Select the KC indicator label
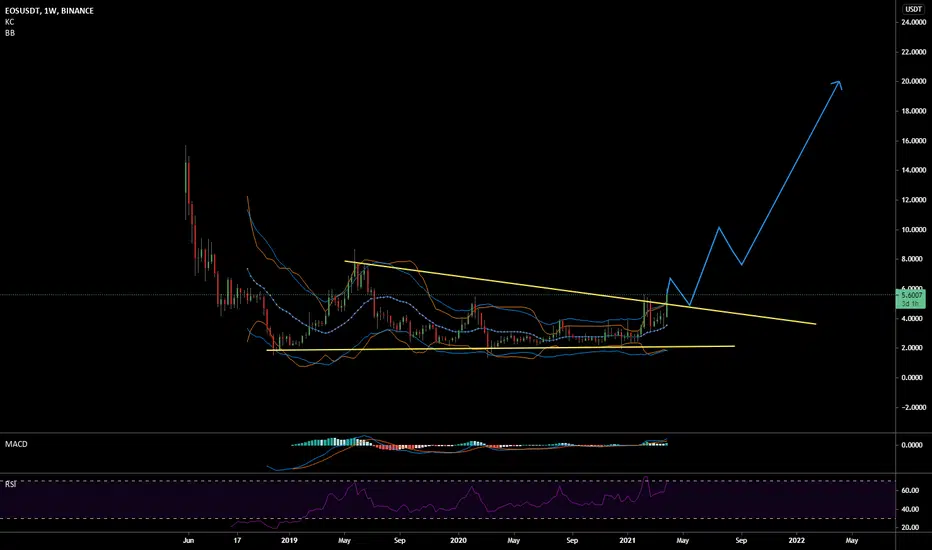This screenshot has height=550, width=932. pos(10,22)
